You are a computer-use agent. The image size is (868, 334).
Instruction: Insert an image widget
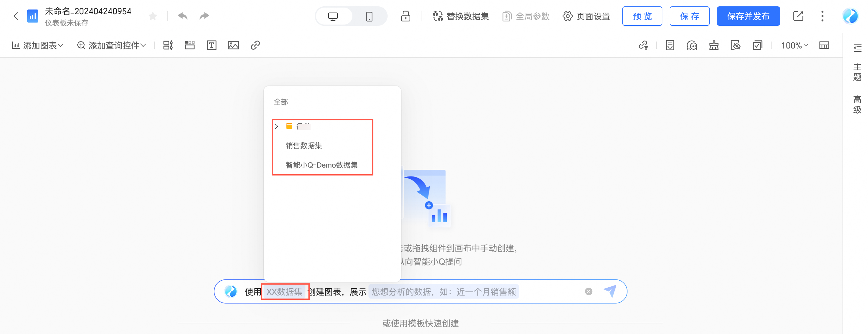233,45
